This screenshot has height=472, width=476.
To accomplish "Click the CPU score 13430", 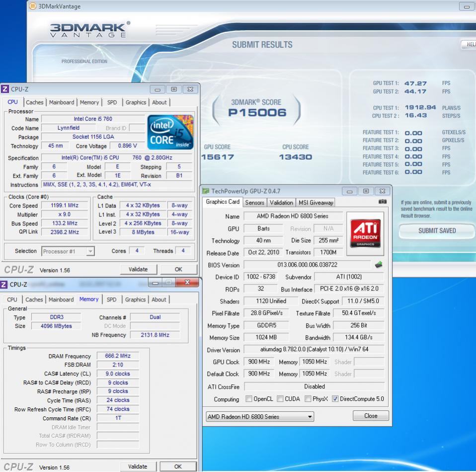I will point(295,157).
